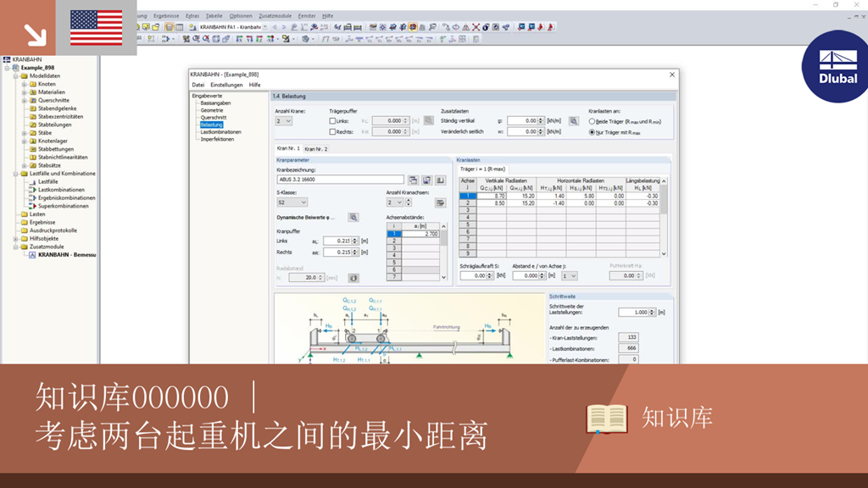Expand the Knoten tree node
The width and height of the screenshot is (868, 488).
25,84
